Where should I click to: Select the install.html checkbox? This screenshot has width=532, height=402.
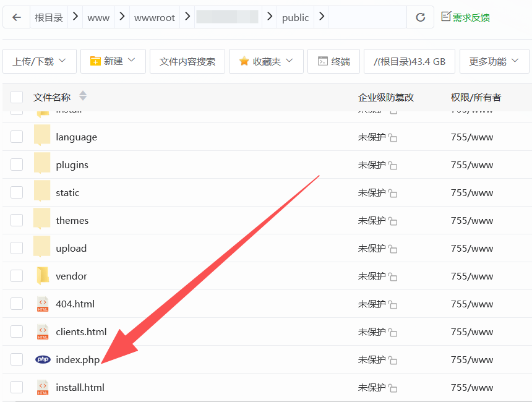17,387
